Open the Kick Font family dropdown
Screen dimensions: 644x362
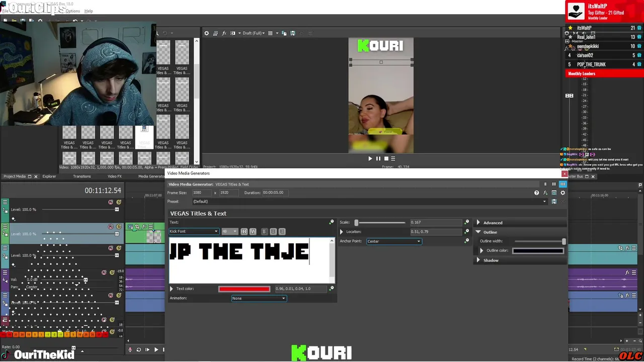pyautogui.click(x=194, y=231)
